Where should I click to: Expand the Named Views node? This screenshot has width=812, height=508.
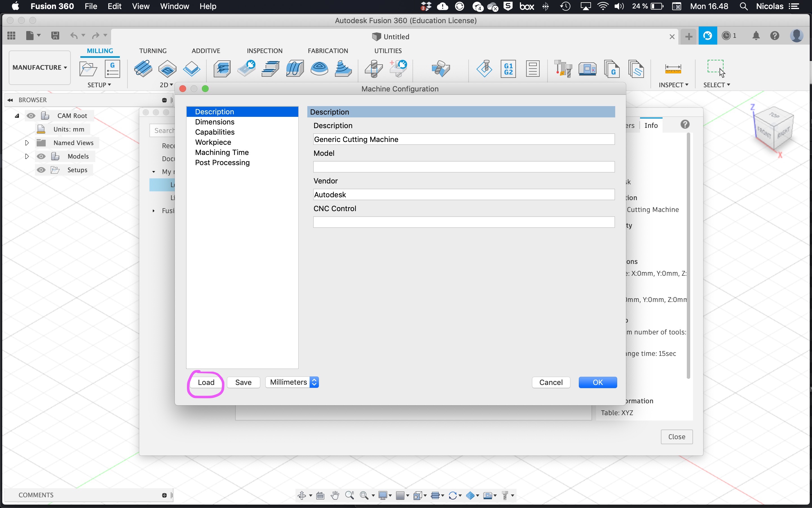tap(27, 143)
